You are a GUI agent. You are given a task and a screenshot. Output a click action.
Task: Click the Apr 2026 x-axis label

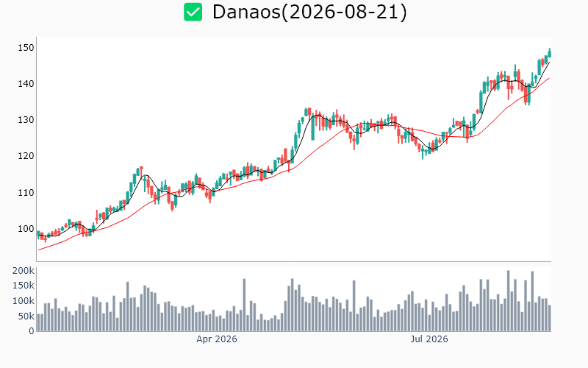[x=217, y=339]
